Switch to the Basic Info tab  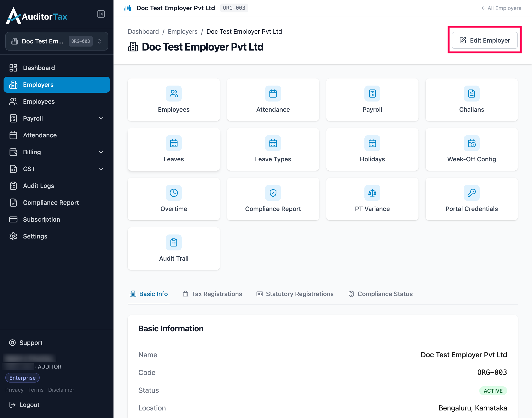tap(149, 294)
